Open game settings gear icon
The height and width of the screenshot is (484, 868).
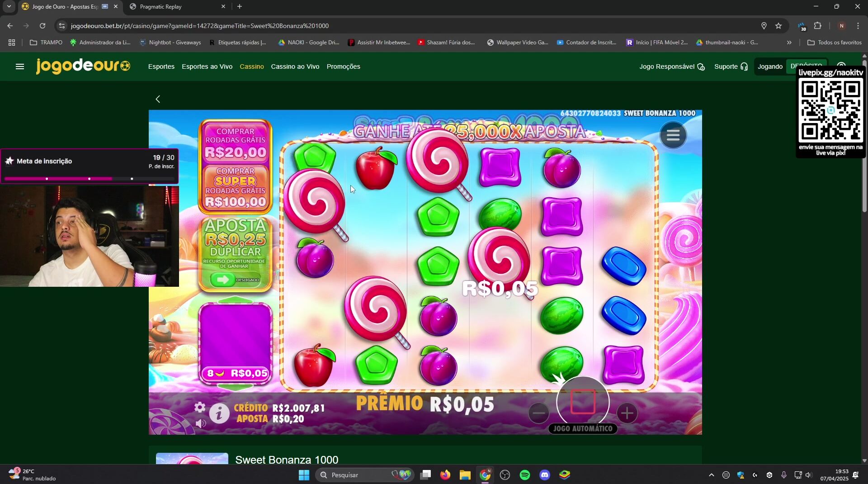[200, 407]
